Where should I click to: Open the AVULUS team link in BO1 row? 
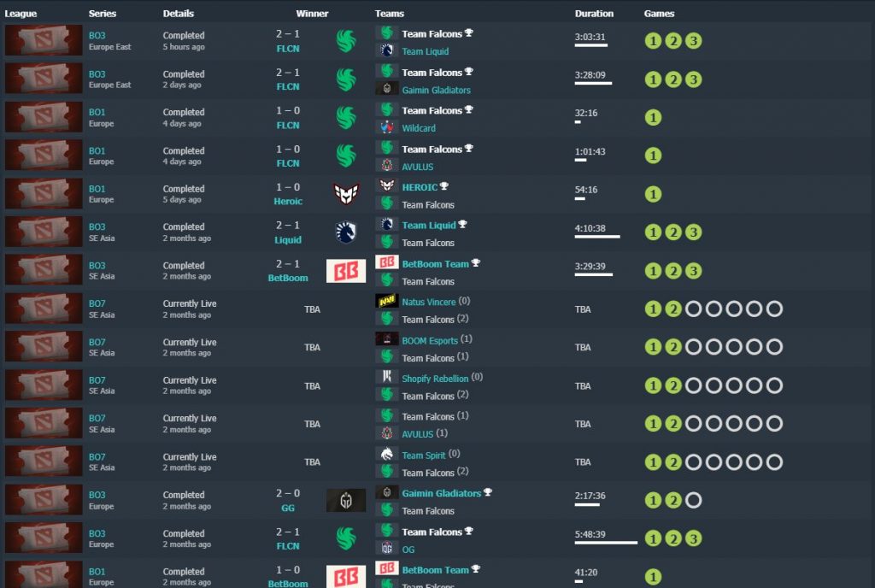point(418,167)
